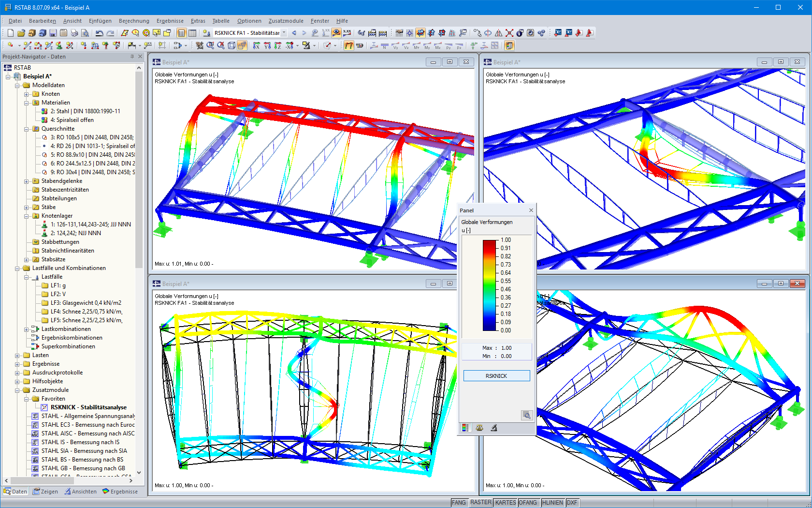Open the Bearbeiten menu

point(43,21)
